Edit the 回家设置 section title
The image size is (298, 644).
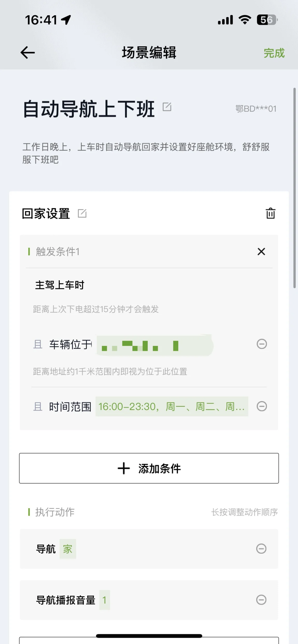(x=82, y=213)
